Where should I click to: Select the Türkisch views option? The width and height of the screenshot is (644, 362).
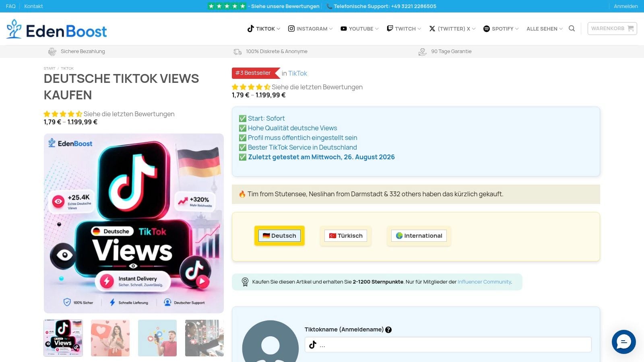click(x=346, y=236)
